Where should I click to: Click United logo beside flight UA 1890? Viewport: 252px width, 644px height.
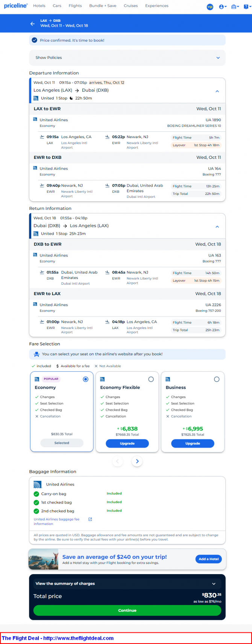(35, 119)
